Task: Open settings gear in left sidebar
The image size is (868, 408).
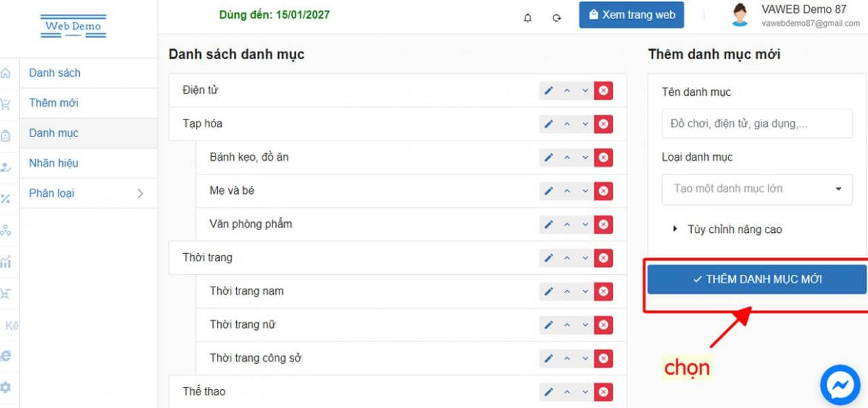Action: [x=6, y=388]
